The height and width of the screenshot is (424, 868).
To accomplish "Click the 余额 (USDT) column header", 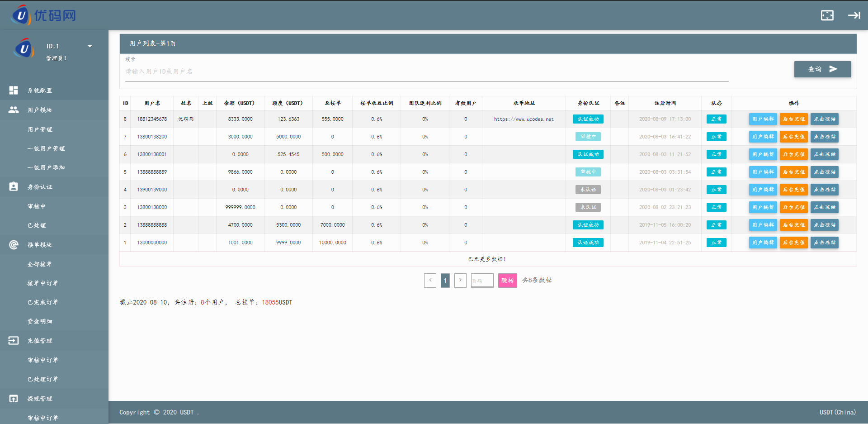I will click(x=240, y=103).
